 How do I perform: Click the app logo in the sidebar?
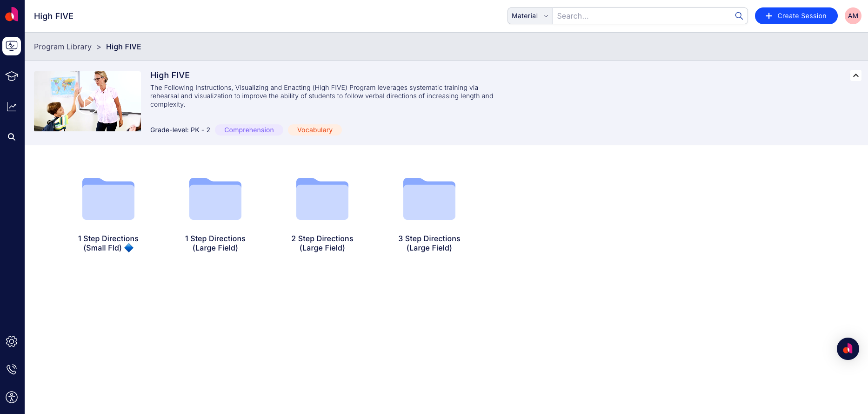[12, 15]
